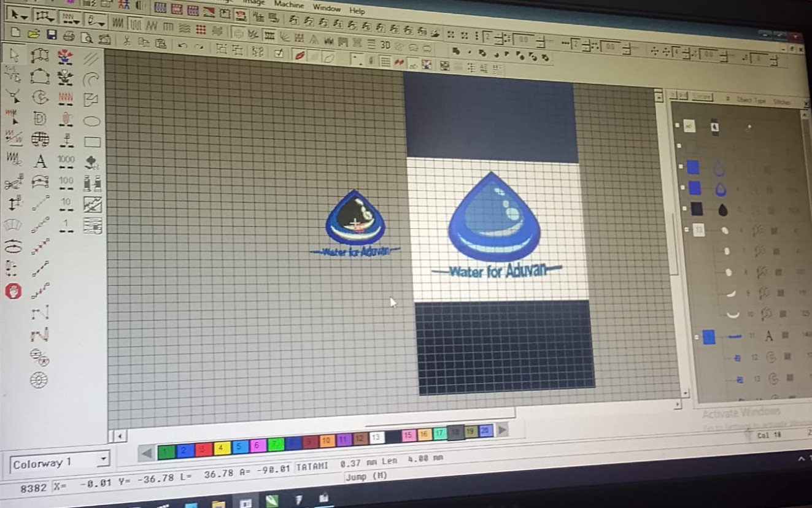
Task: Click the New design icon
Action: (16, 33)
